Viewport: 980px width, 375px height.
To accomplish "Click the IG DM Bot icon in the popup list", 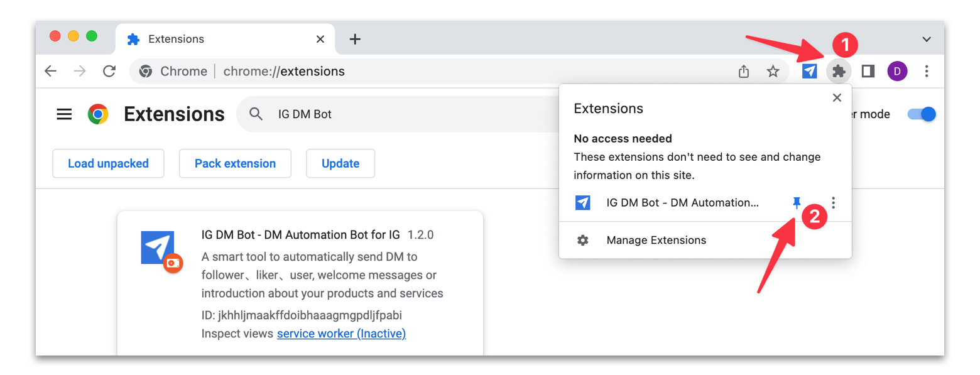I will point(583,202).
